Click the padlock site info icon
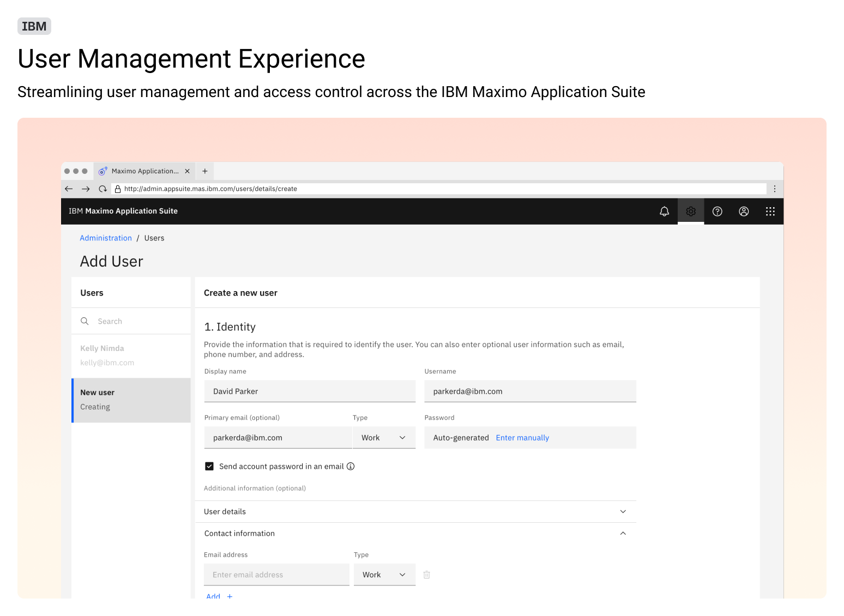 [118, 189]
